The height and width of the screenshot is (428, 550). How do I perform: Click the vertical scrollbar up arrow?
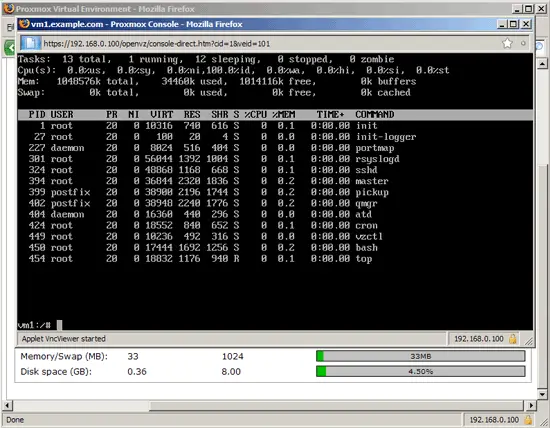pyautogui.click(x=542, y=63)
